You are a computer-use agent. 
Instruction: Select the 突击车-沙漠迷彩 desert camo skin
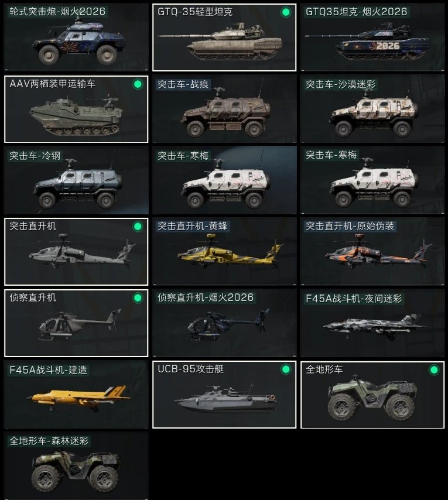click(372, 109)
